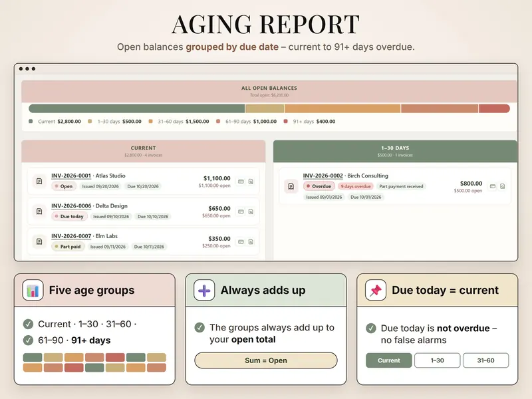This screenshot has width=532, height=399.
Task: Select the 31–60 tab in Due today card
Action: coord(485,360)
